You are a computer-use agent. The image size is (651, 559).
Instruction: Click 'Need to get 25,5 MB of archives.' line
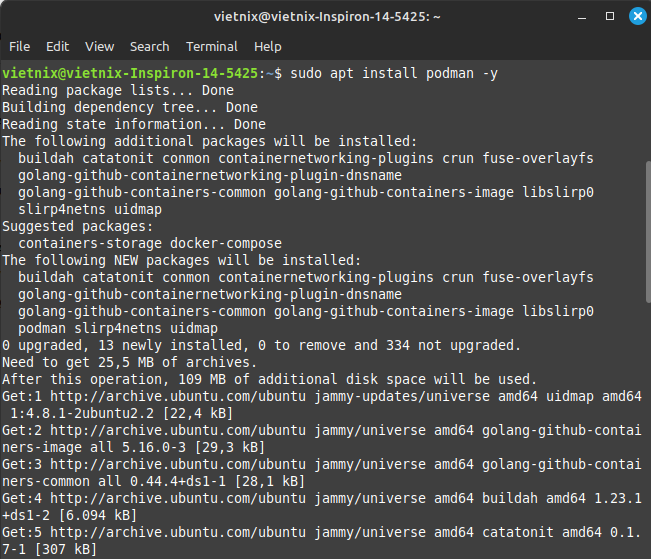click(130, 363)
